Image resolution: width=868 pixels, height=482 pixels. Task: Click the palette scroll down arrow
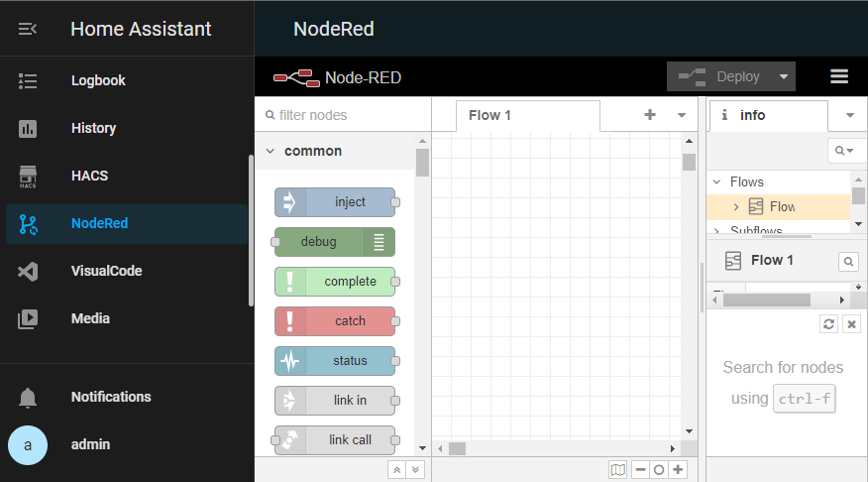tap(422, 447)
